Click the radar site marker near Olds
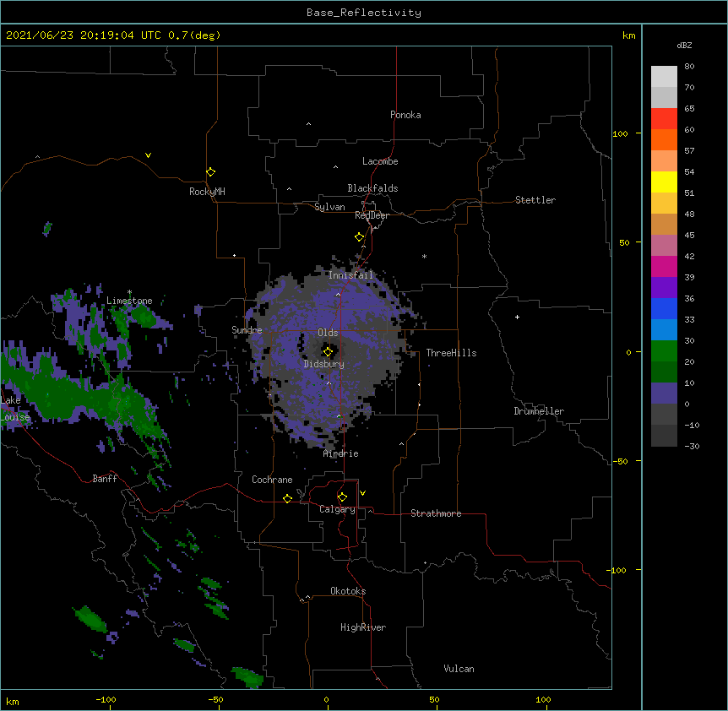 pos(328,352)
